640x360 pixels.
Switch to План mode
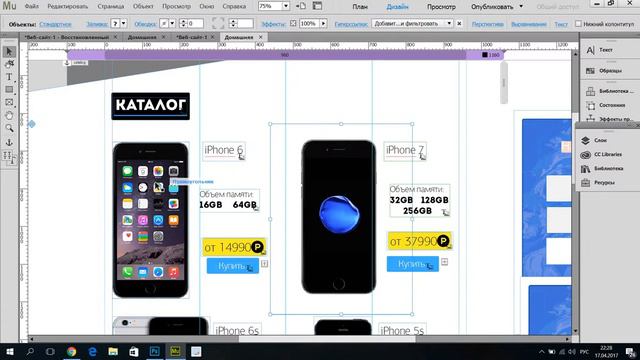(x=360, y=7)
